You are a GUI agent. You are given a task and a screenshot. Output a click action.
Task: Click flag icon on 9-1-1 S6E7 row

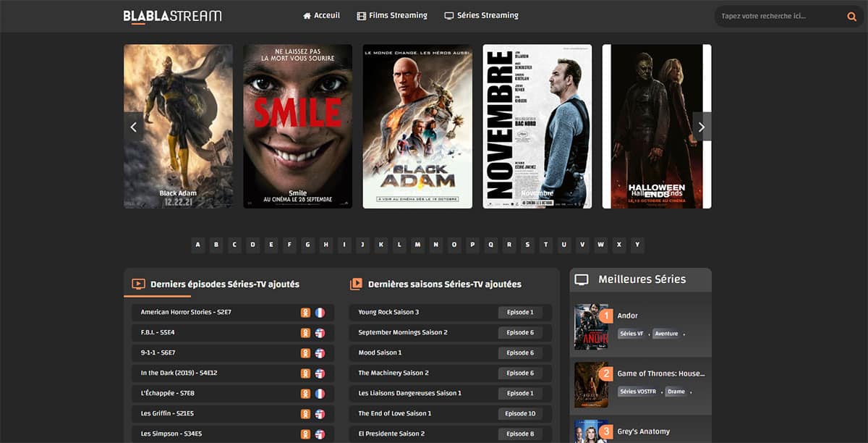click(x=320, y=353)
